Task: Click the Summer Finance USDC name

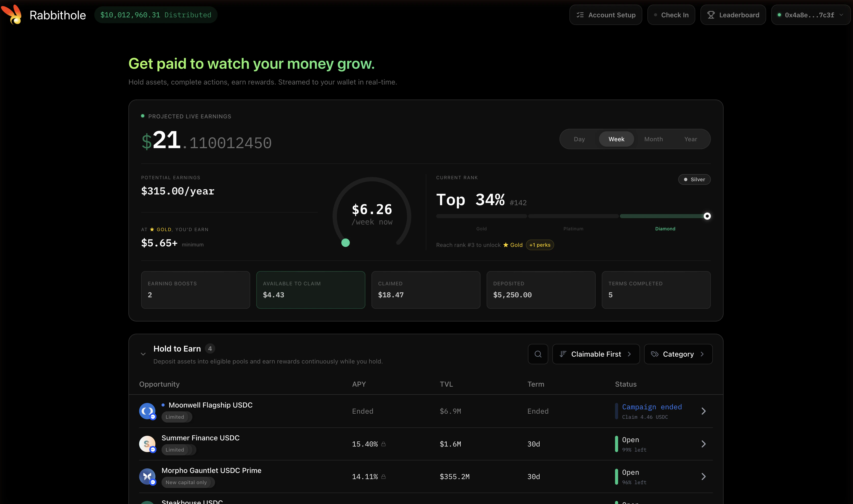Action: tap(201, 438)
